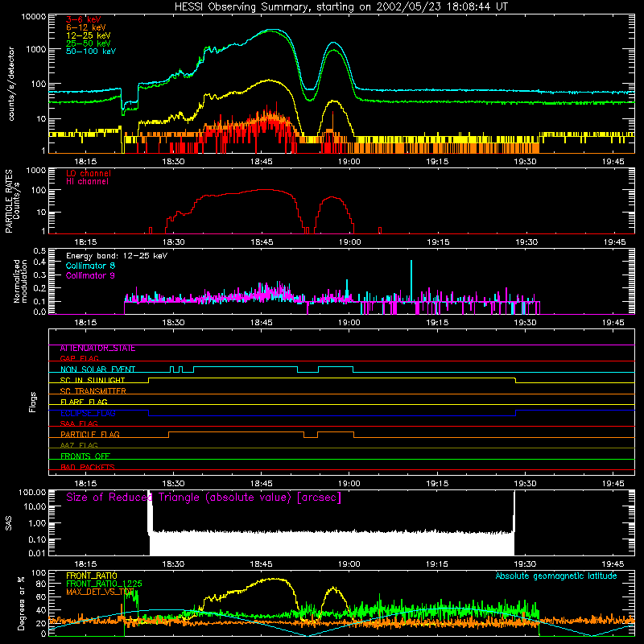The width and height of the screenshot is (644, 644).
Task: Select the magenta 'Collimator 9' legend label
Action: point(90,275)
